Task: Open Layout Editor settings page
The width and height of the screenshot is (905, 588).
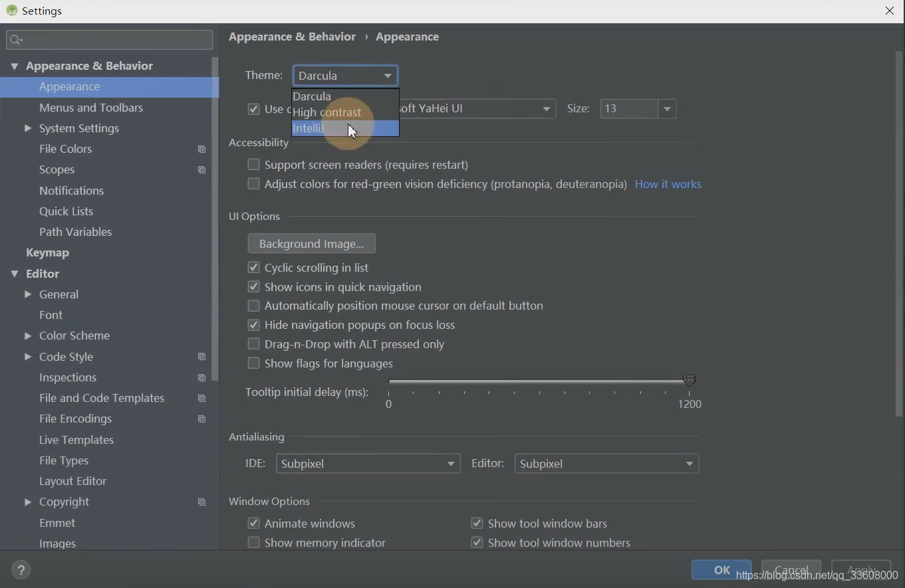Action: click(x=72, y=481)
